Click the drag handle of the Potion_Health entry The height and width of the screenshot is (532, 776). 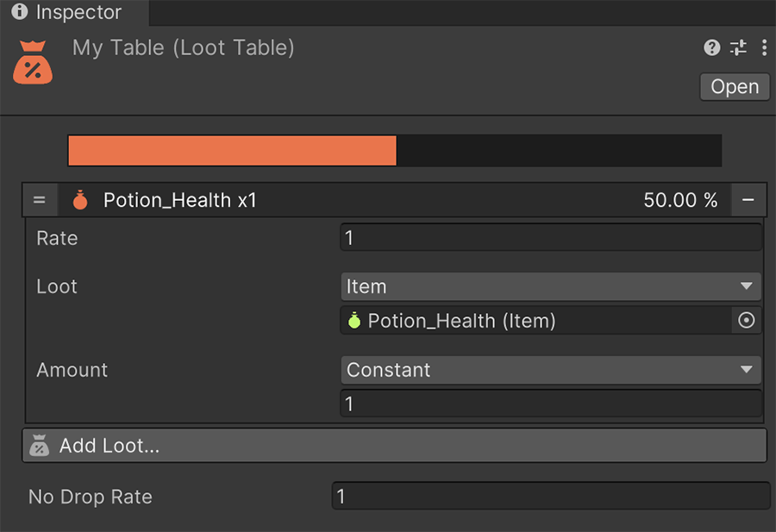tap(40, 199)
